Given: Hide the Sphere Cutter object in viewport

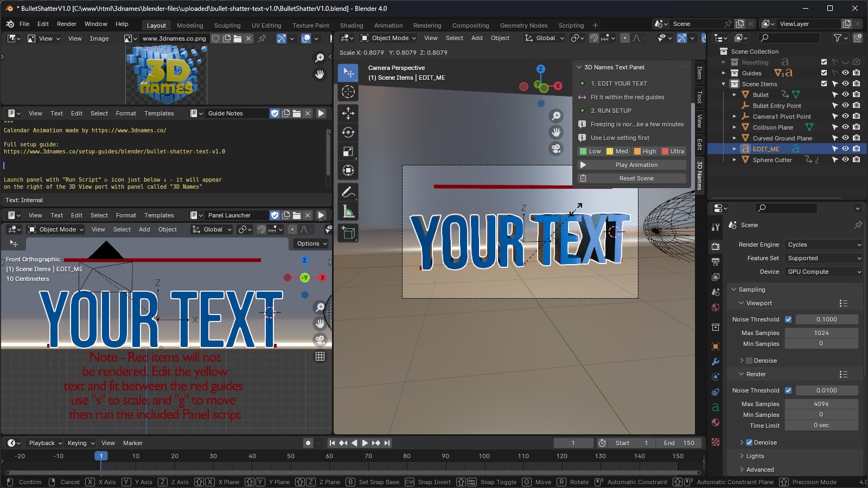Looking at the screenshot, I should coord(845,159).
